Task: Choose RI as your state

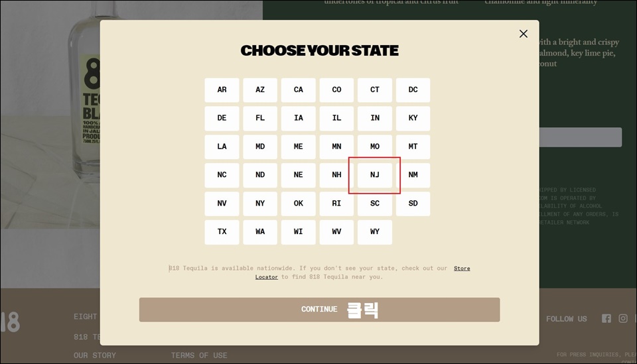Action: pyautogui.click(x=336, y=204)
